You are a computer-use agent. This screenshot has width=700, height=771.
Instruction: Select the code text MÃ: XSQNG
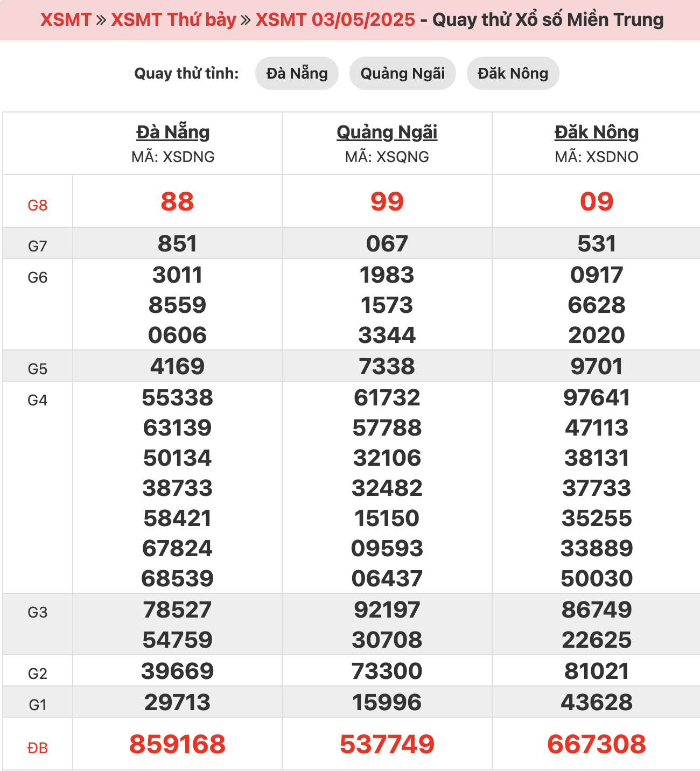click(x=387, y=157)
